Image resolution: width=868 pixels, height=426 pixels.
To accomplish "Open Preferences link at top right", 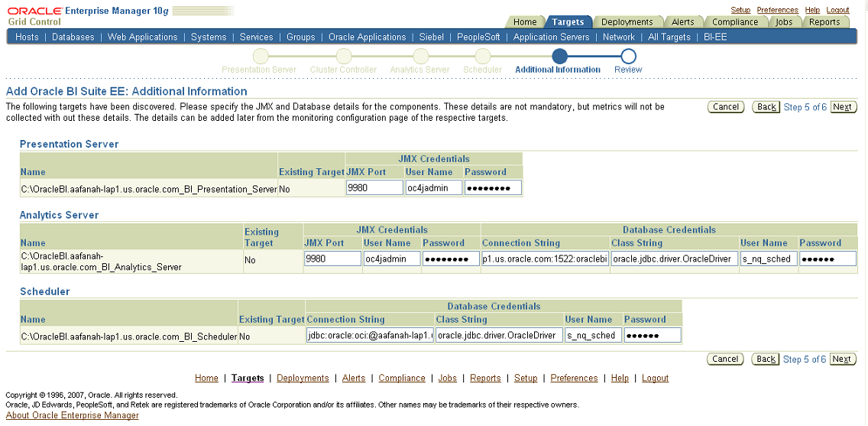I will (777, 10).
